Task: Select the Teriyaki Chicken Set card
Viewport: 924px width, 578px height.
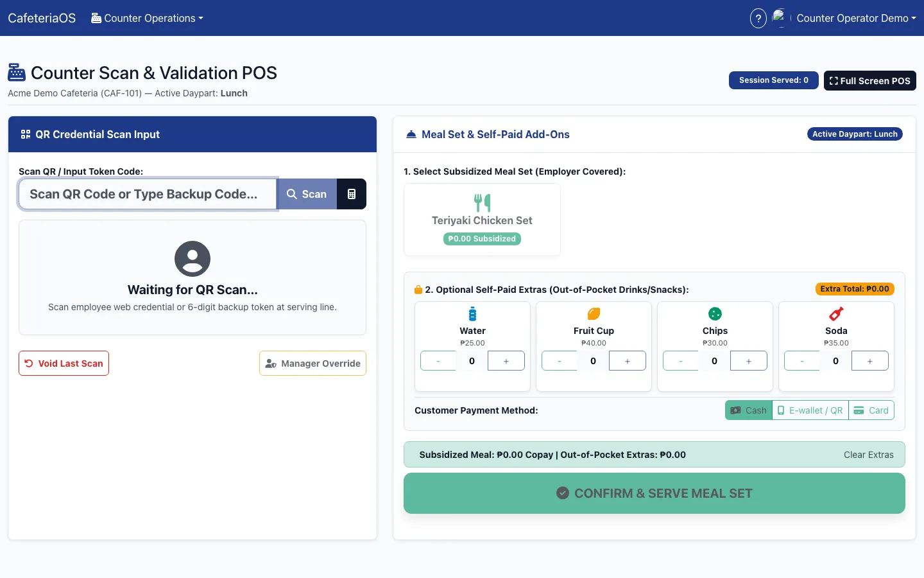Action: [x=482, y=220]
